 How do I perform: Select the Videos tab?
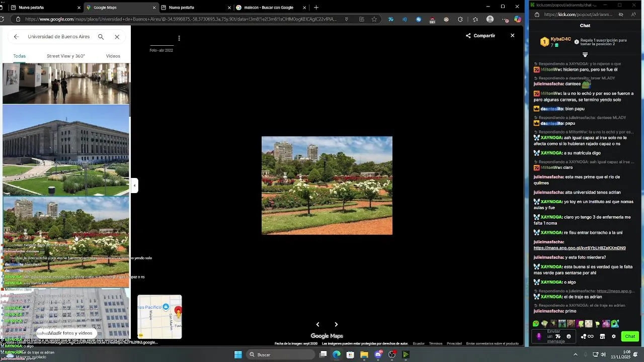pos(113,56)
